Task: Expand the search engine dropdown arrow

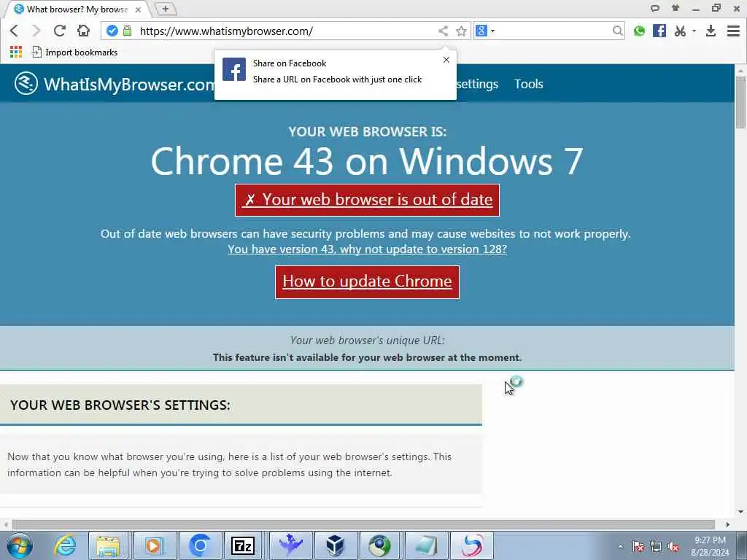Action: tap(492, 31)
